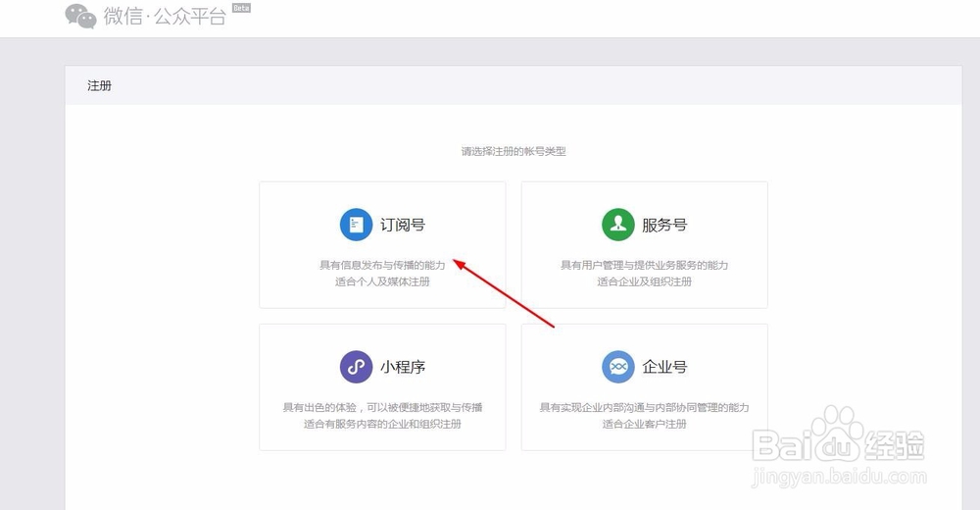Click text 适合企业及组织注册
This screenshot has width=980, height=510.
[645, 281]
